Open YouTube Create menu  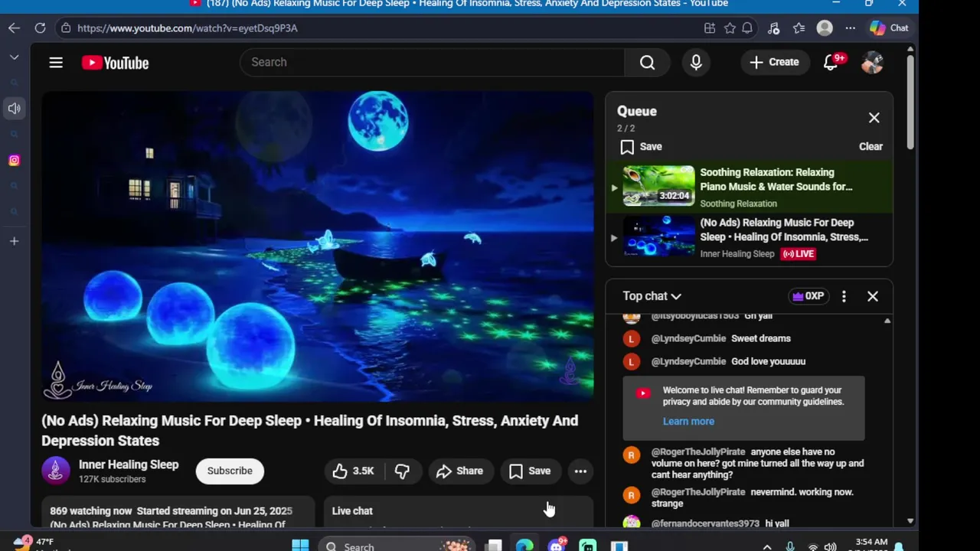(774, 62)
